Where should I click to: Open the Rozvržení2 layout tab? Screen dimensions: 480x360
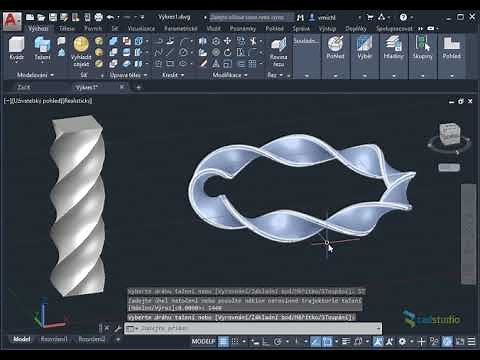[92, 339]
